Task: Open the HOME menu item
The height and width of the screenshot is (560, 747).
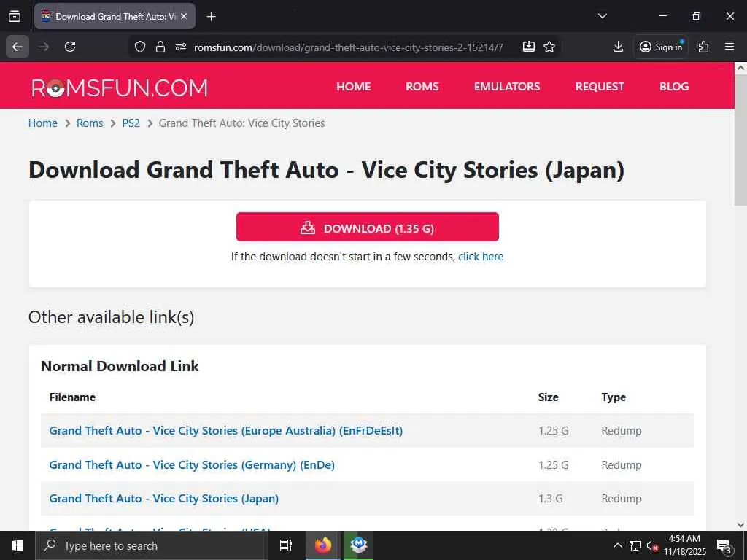Action: pos(354,86)
